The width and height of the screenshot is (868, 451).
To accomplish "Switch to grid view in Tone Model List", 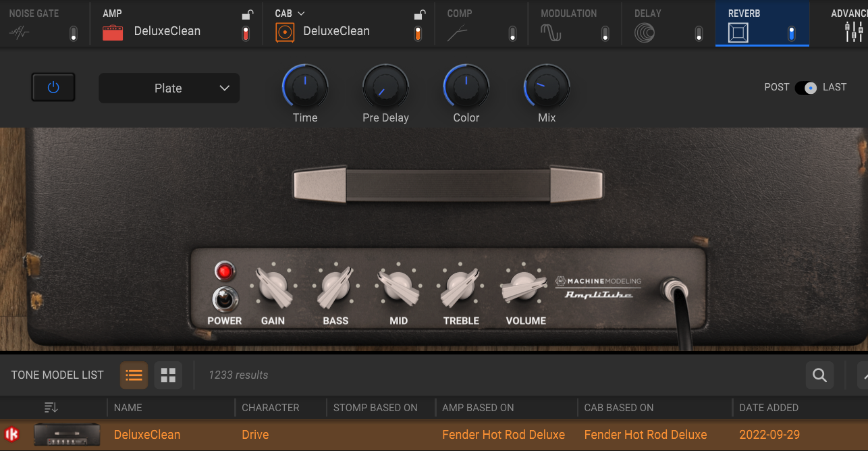I will pos(168,375).
